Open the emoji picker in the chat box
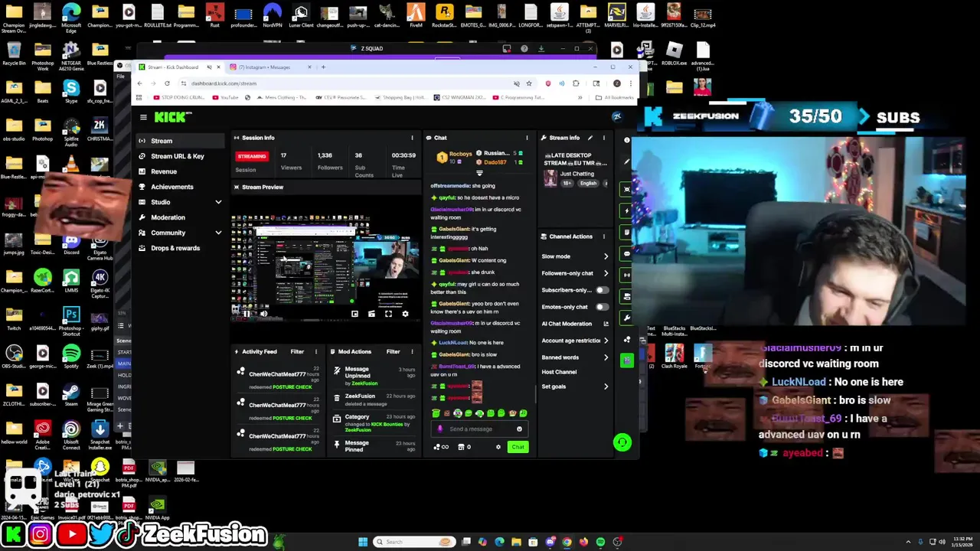The width and height of the screenshot is (980, 551). pos(519,429)
